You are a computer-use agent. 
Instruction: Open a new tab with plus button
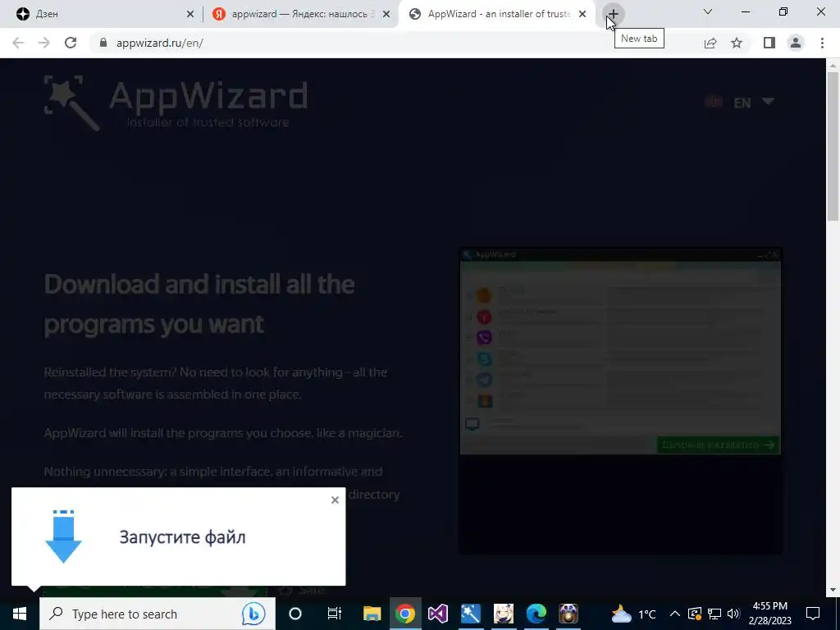[614, 14]
